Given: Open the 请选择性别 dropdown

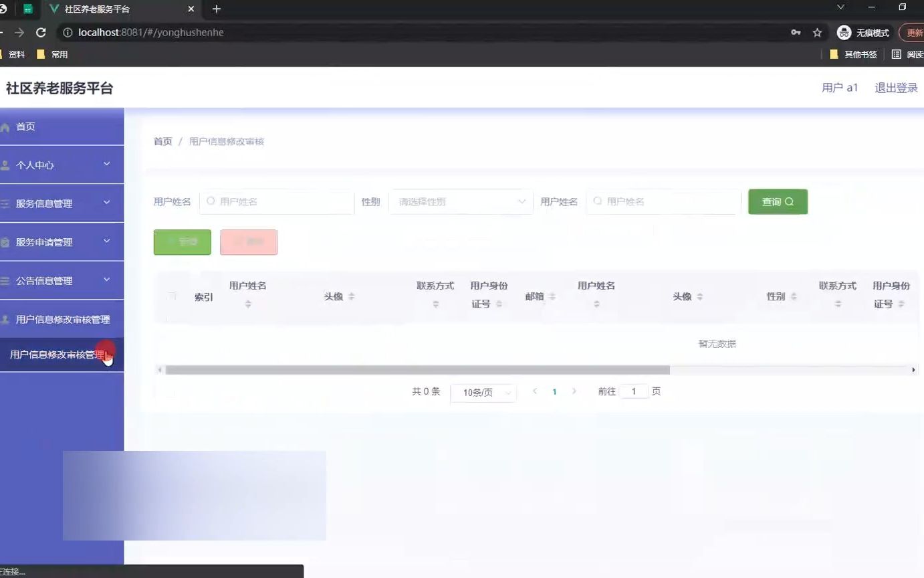Looking at the screenshot, I should coord(461,201).
